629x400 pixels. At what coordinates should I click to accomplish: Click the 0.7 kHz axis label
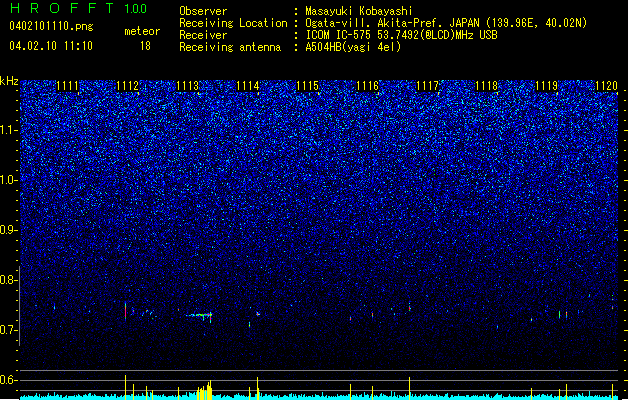coord(9,330)
